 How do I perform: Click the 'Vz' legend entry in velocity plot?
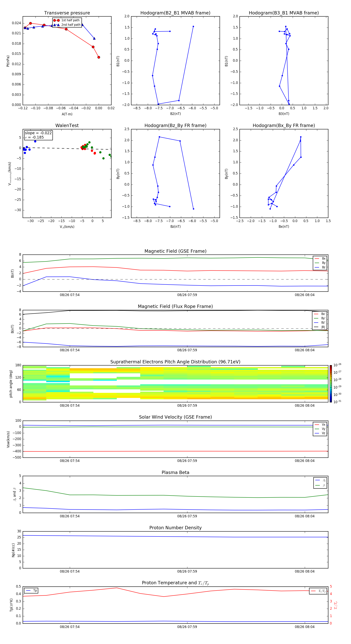320,433
